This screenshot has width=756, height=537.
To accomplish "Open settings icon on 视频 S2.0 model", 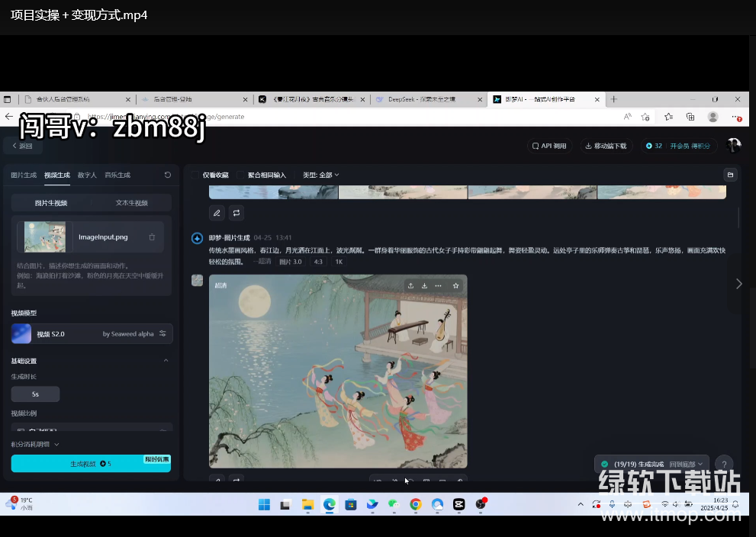I will [x=162, y=334].
